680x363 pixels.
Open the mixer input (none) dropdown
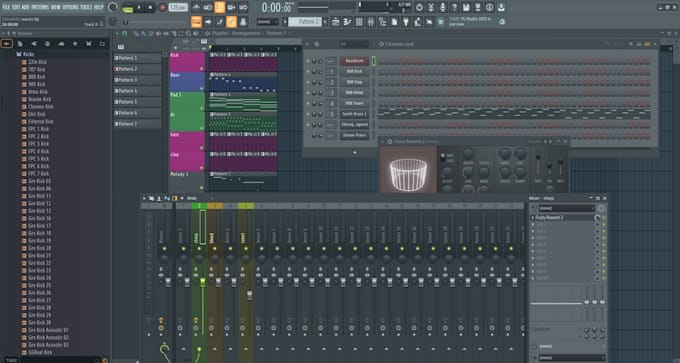566,209
